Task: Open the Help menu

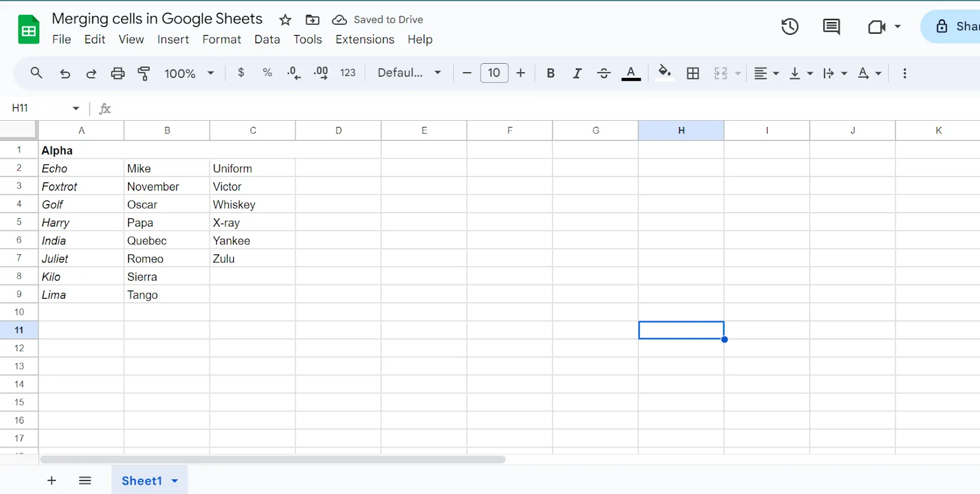Action: tap(420, 39)
